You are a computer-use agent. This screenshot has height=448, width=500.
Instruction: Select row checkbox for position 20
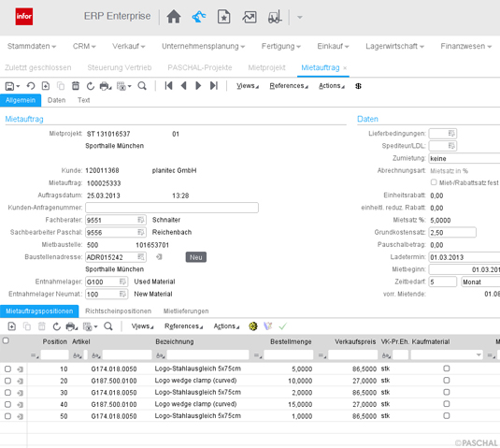coord(8,381)
